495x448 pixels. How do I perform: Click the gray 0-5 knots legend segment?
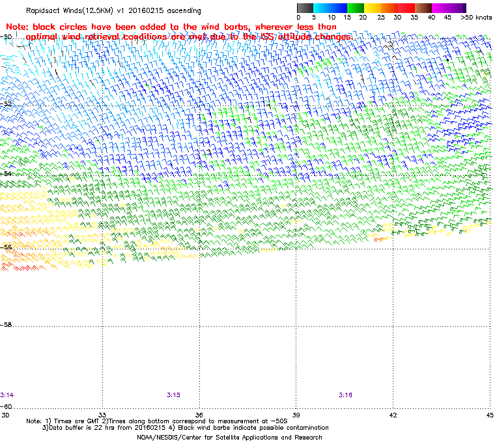(305, 8)
